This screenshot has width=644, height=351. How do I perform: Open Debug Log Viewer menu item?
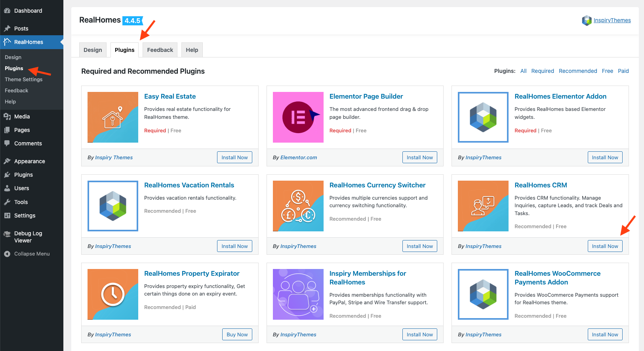pos(28,237)
